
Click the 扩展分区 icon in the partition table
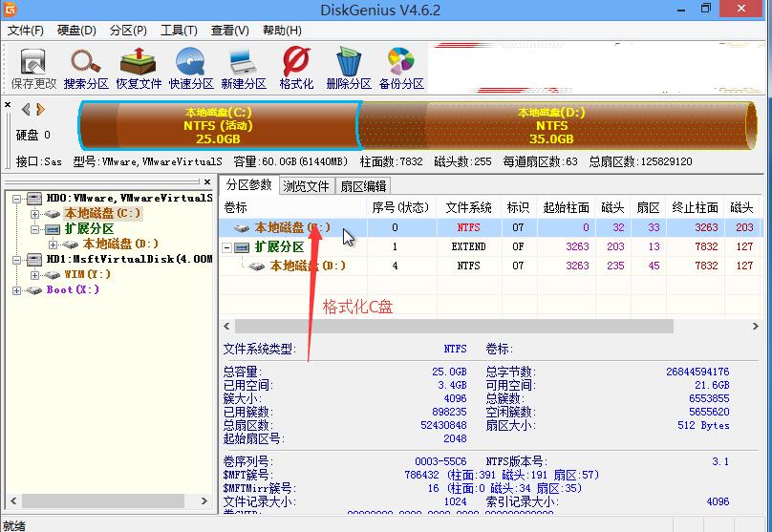click(x=242, y=247)
